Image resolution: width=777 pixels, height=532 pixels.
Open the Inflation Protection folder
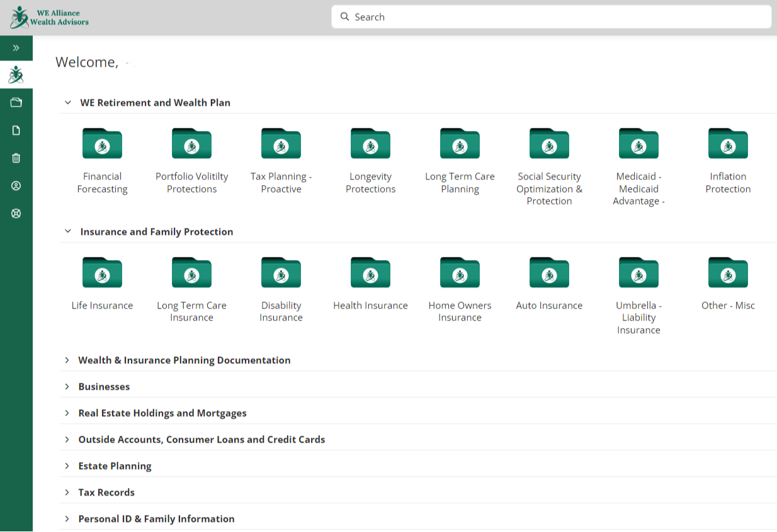click(x=728, y=144)
